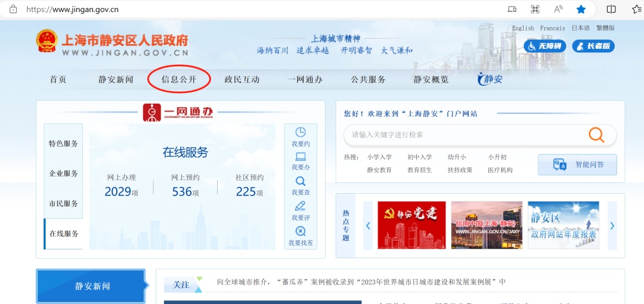Show previous hot topic with left arrow
644x304 pixels.
coord(368,225)
